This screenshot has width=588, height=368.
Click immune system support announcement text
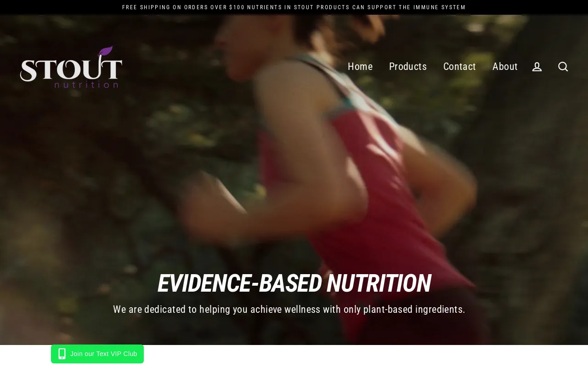(356, 7)
